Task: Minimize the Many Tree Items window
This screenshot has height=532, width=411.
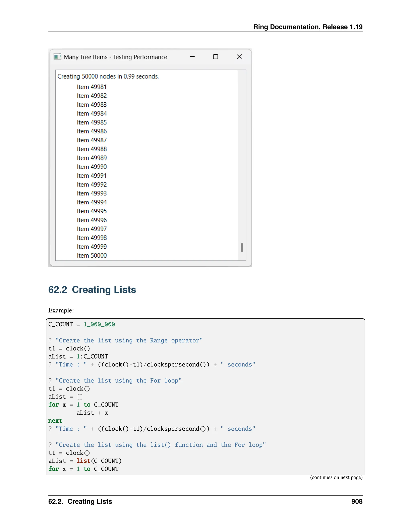Action: (x=192, y=57)
